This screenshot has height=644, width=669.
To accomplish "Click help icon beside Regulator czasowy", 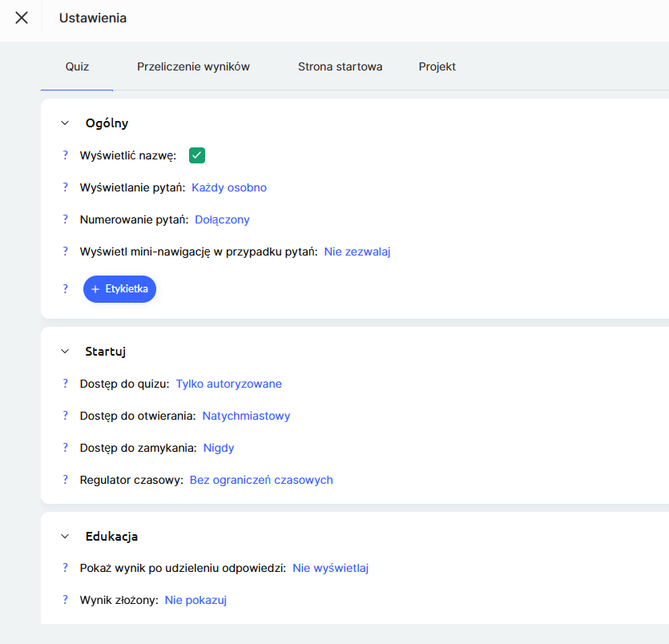I will 66,480.
